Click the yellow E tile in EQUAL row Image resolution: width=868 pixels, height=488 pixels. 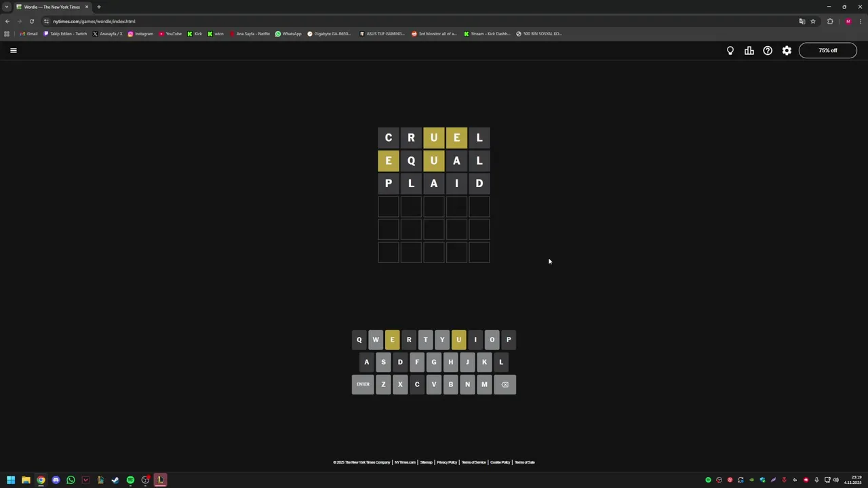pos(389,161)
